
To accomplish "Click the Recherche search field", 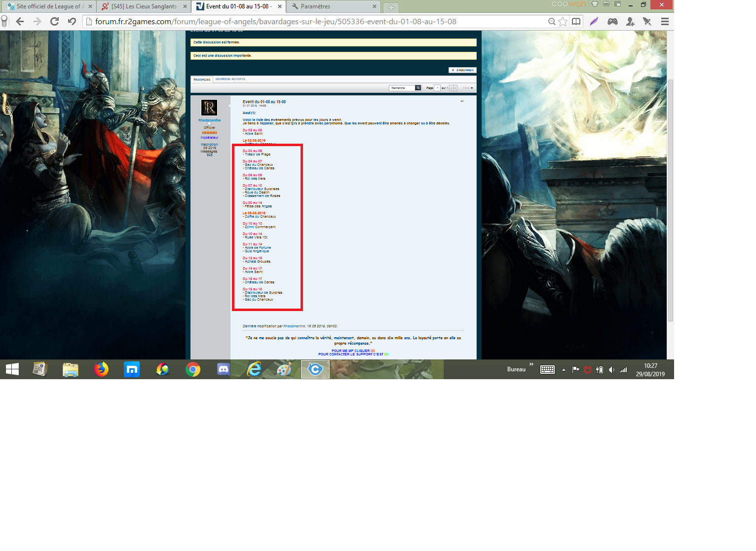I will tap(402, 88).
